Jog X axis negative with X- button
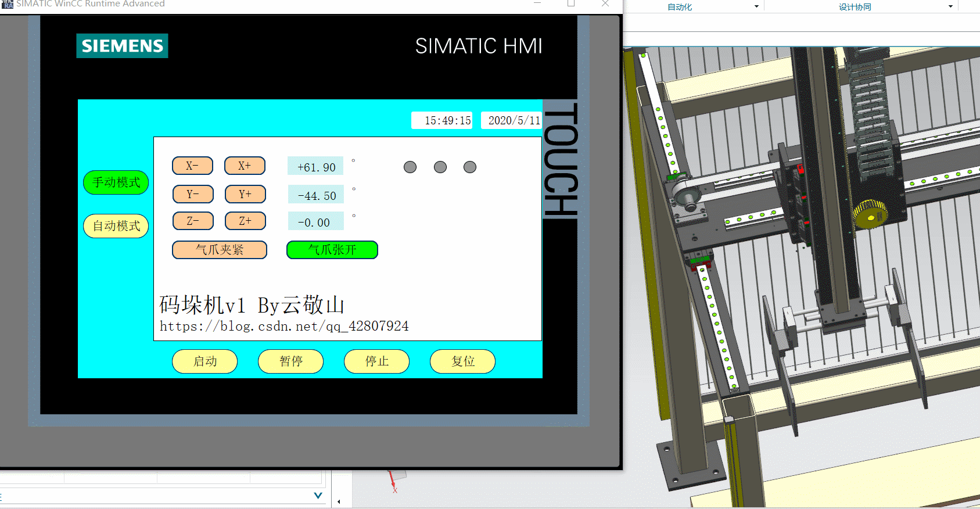The width and height of the screenshot is (980, 509). (192, 166)
